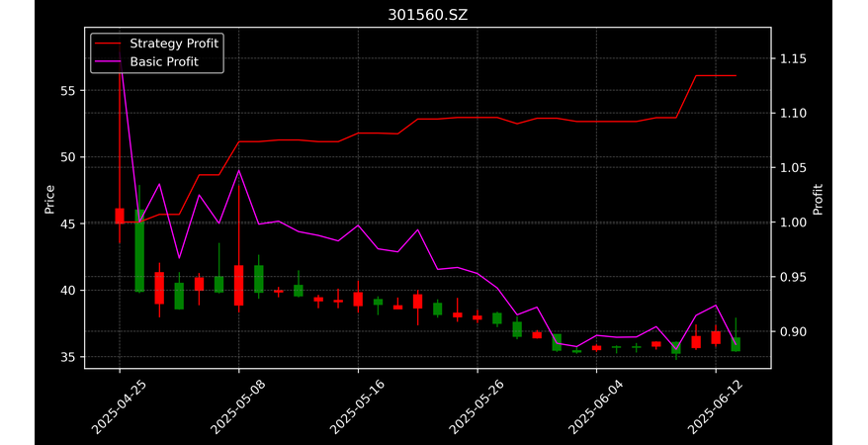This screenshot has width=868, height=445.
Task: Click the red candlestick body at 2025-04-25
Action: (x=120, y=216)
